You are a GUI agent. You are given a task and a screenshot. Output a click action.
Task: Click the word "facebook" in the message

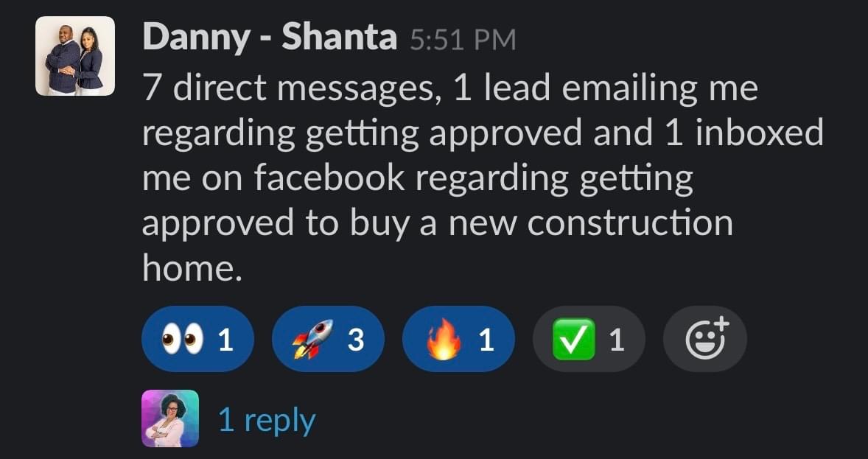[330, 180]
